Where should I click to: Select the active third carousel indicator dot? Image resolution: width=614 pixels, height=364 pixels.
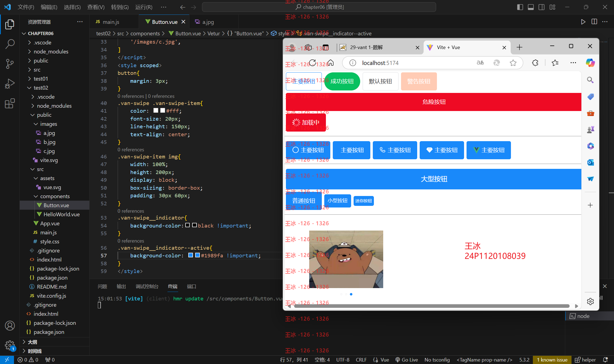click(x=351, y=294)
